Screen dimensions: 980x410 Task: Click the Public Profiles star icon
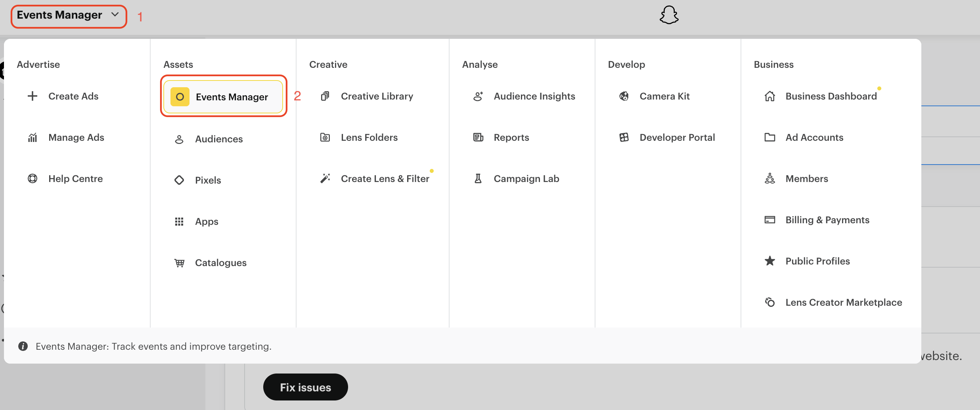pos(770,261)
